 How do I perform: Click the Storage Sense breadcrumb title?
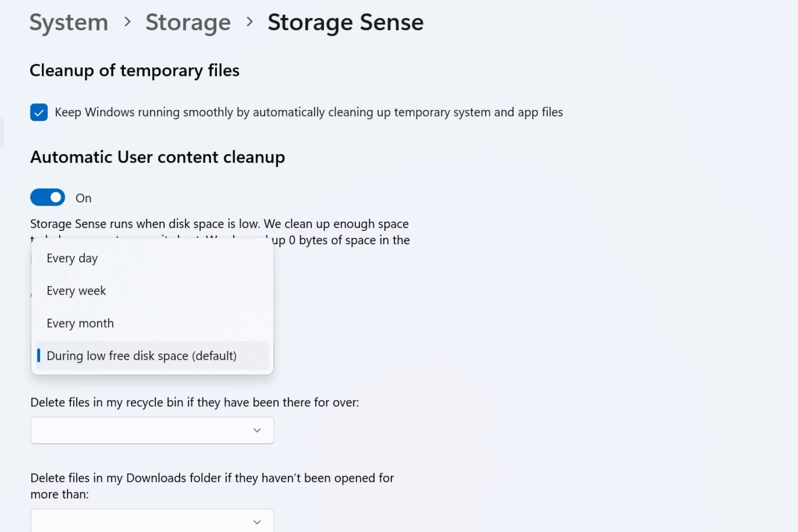click(345, 22)
